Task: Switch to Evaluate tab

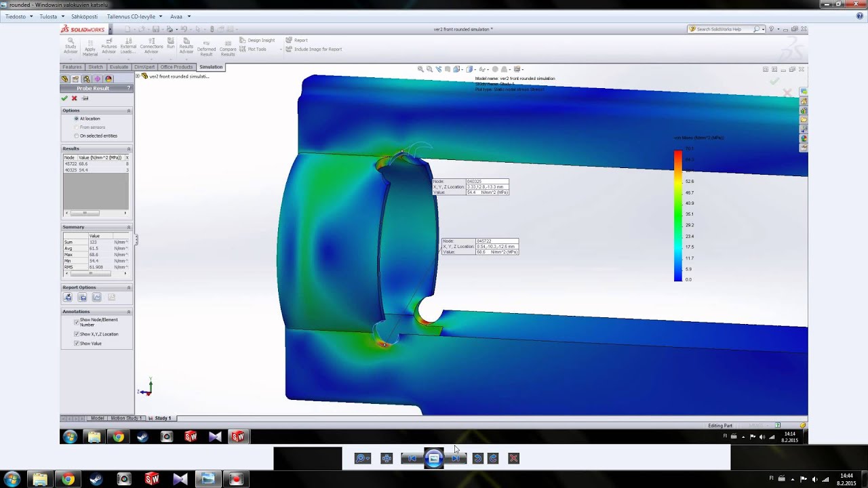Action: click(x=119, y=67)
